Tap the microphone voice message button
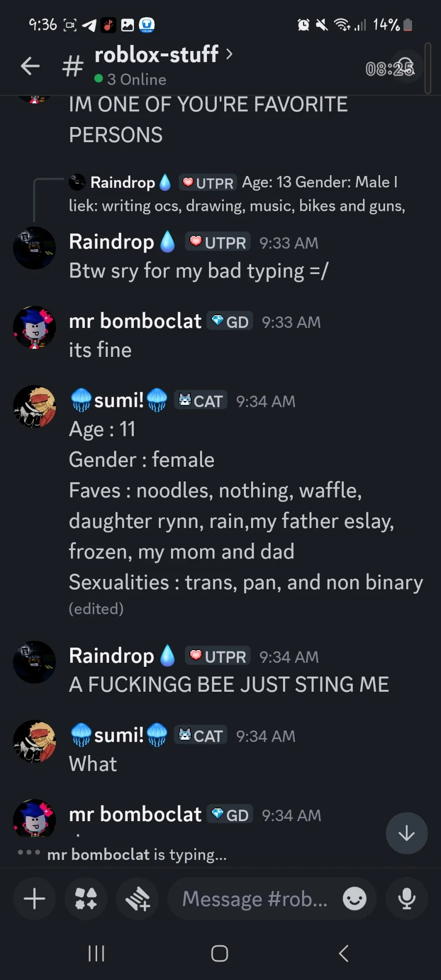This screenshot has height=980, width=441. (x=407, y=899)
